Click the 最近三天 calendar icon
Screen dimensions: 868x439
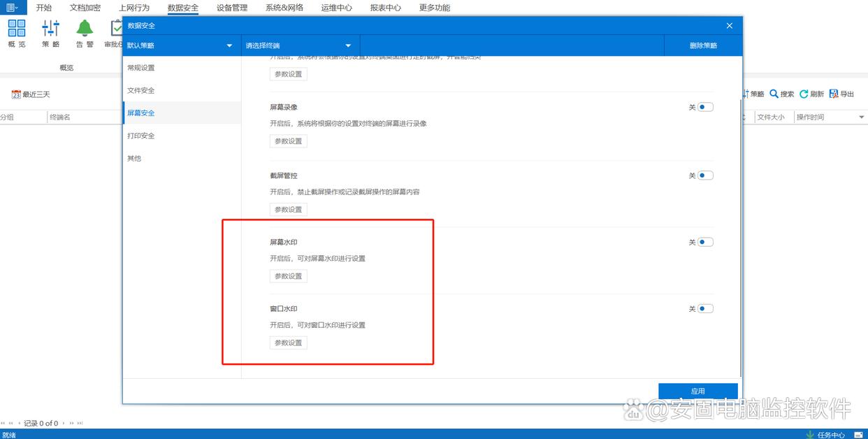coord(16,94)
